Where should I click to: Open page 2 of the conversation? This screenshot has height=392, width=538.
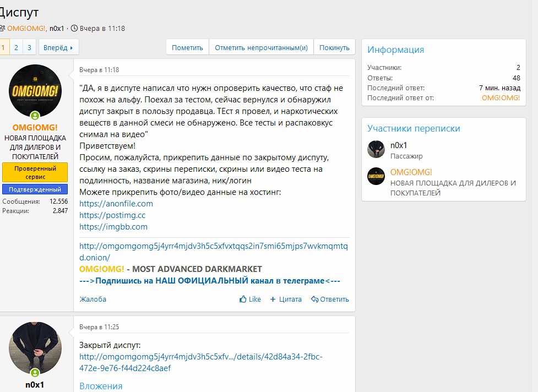(17, 47)
